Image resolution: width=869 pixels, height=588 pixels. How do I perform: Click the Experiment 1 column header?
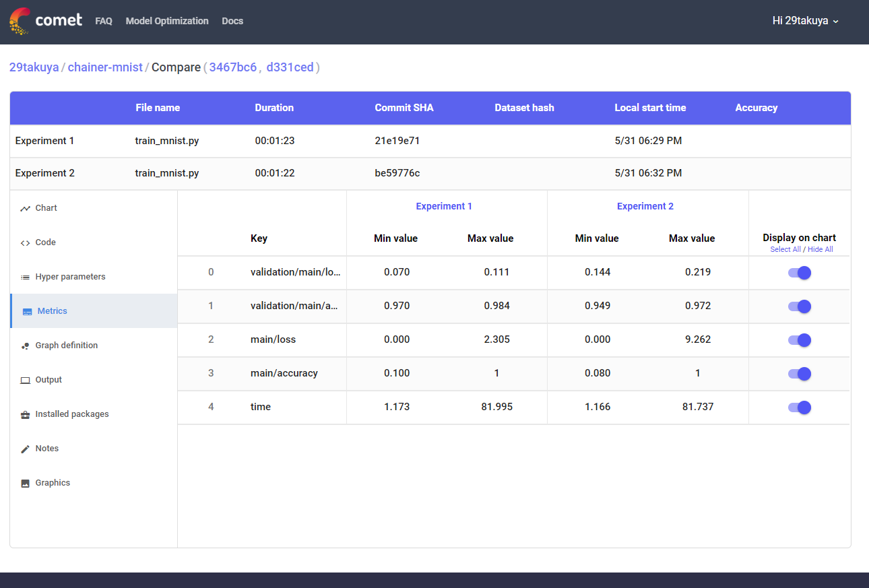click(x=444, y=206)
